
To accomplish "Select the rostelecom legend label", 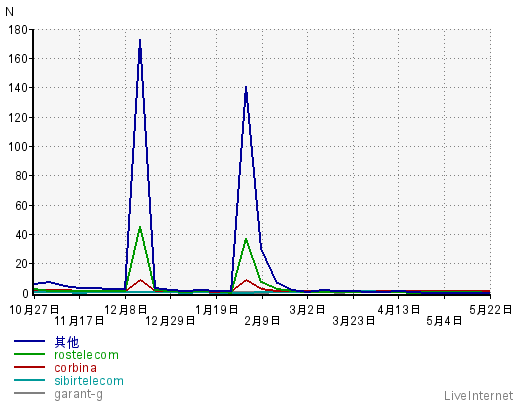I will [86, 355].
